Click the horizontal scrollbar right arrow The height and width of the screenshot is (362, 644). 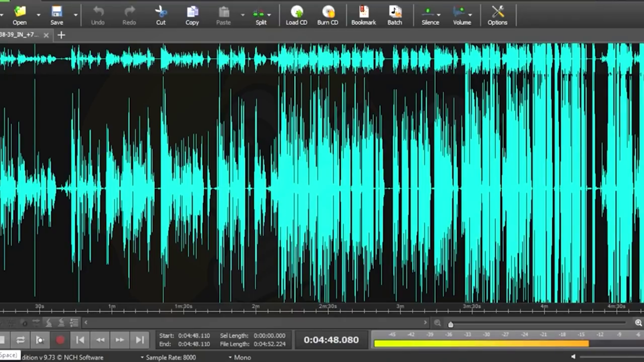pos(425,322)
